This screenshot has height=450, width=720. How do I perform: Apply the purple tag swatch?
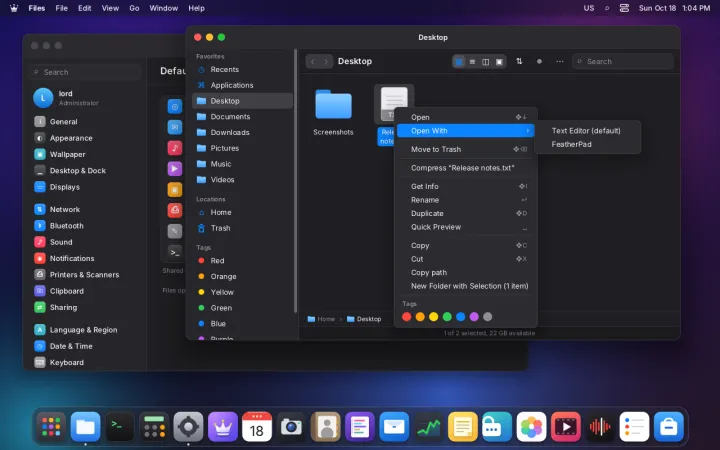(474, 316)
